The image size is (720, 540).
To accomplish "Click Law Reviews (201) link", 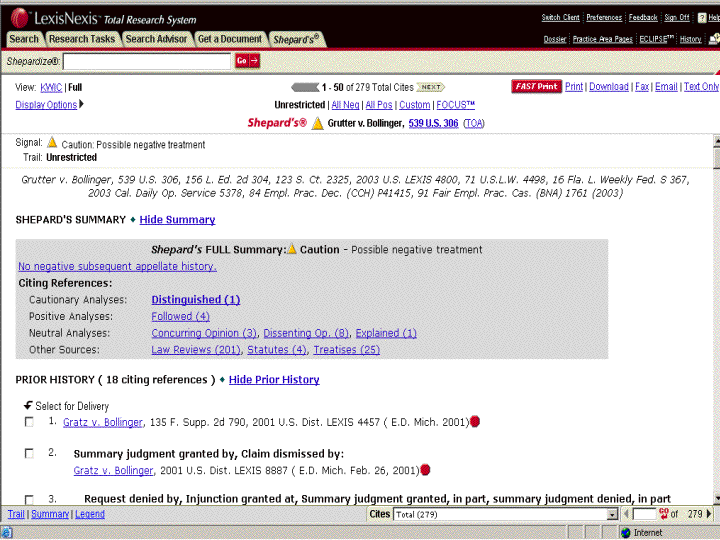I will tap(196, 350).
